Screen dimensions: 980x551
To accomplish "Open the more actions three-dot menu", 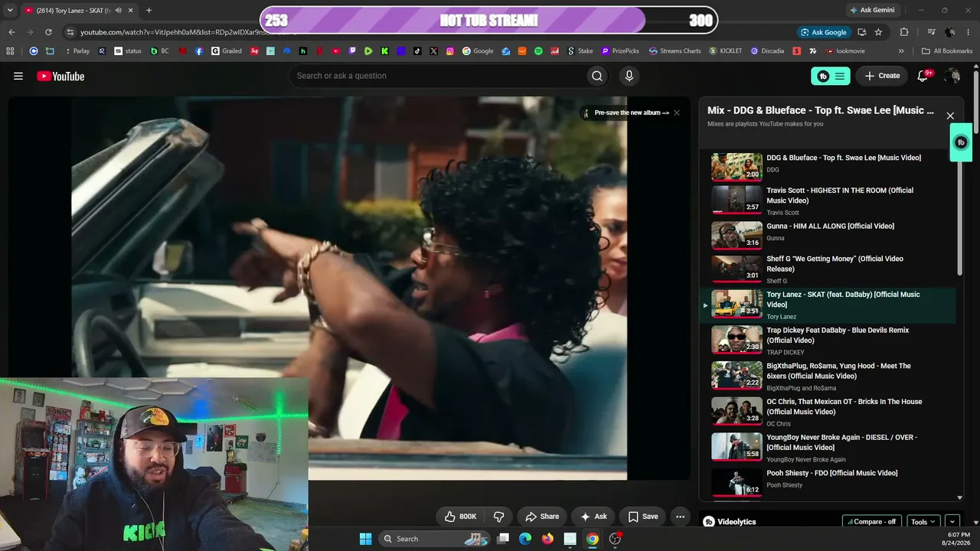I will click(680, 517).
